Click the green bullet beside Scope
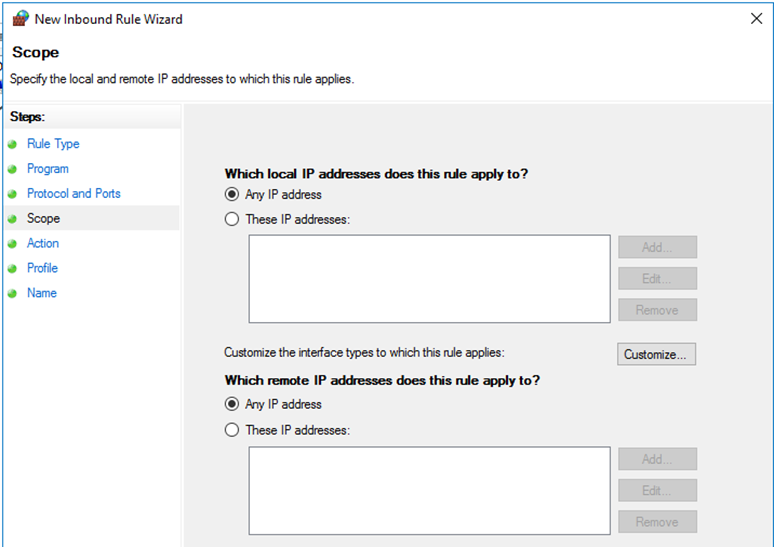The height and width of the screenshot is (547, 774). point(12,219)
